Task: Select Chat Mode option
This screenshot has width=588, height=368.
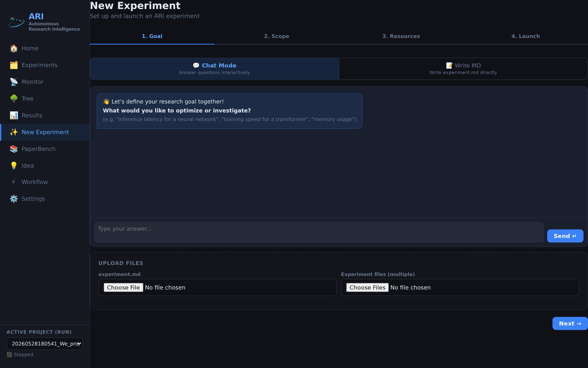Action: click(x=215, y=69)
